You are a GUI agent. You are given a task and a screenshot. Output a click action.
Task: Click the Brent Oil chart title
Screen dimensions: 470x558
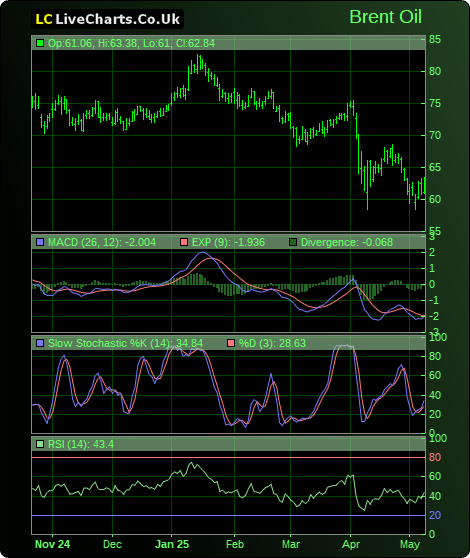tap(385, 17)
